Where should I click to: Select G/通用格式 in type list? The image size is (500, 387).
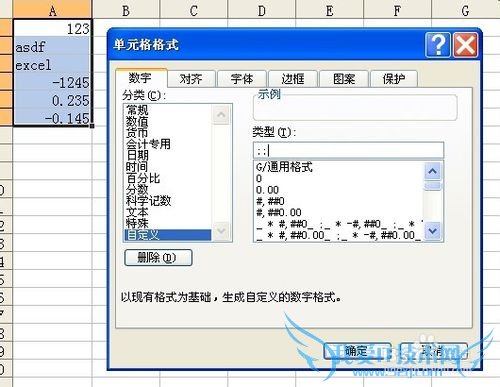(339, 167)
